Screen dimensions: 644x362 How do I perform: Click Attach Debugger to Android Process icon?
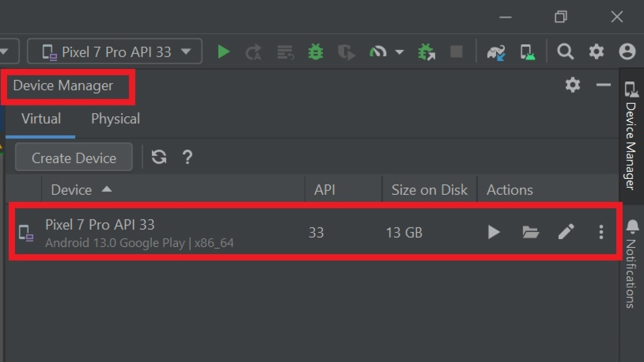[426, 52]
